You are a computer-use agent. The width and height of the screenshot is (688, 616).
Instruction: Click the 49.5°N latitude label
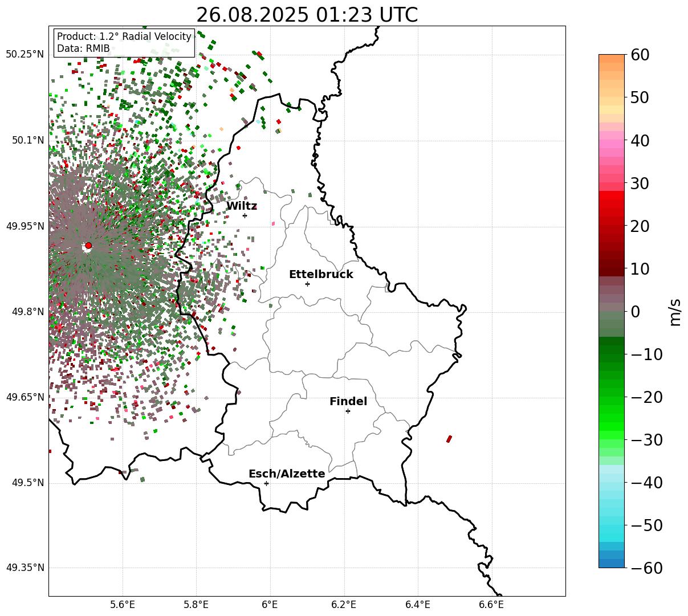[27, 483]
